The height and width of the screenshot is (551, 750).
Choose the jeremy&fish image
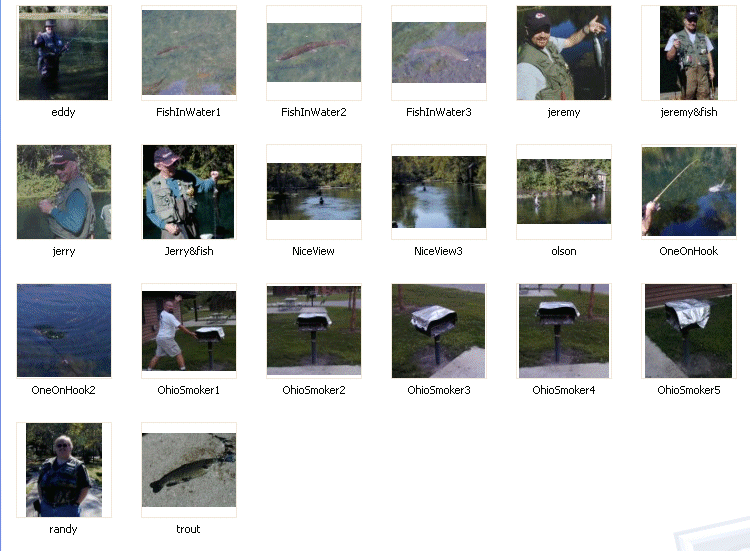point(689,53)
